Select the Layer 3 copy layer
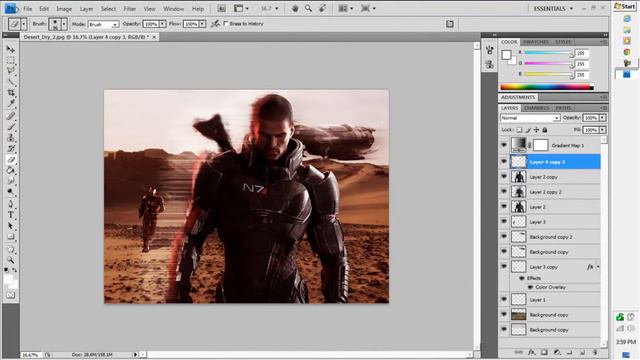The width and height of the screenshot is (640, 360). coord(550,267)
